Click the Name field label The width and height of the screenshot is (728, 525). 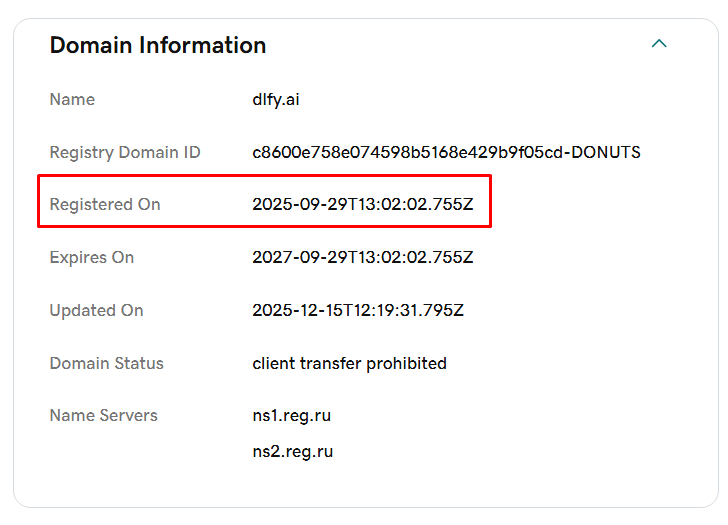[72, 99]
